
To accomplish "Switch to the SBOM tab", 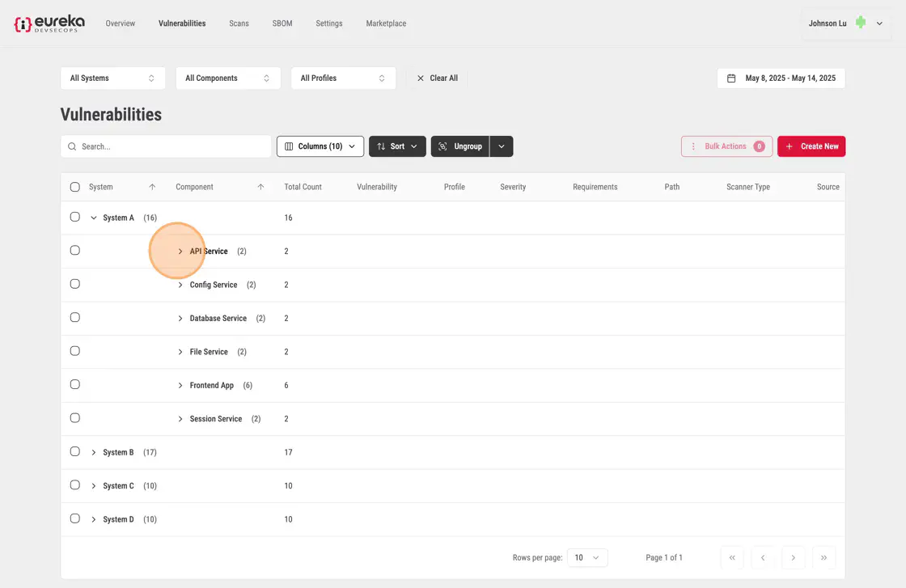I will tap(282, 23).
